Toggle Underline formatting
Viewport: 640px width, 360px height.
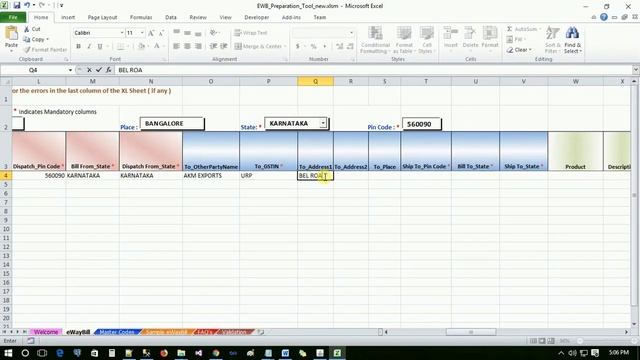click(100, 47)
